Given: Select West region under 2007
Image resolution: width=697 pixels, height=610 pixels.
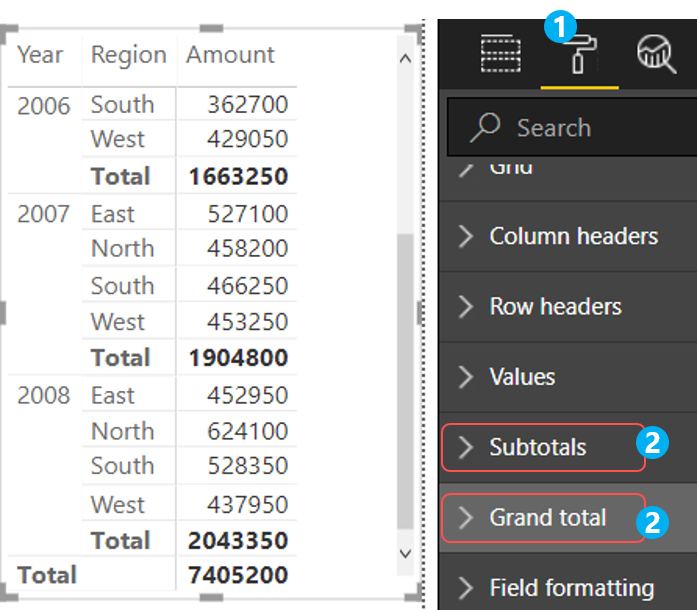Looking at the screenshot, I should coord(117,321).
